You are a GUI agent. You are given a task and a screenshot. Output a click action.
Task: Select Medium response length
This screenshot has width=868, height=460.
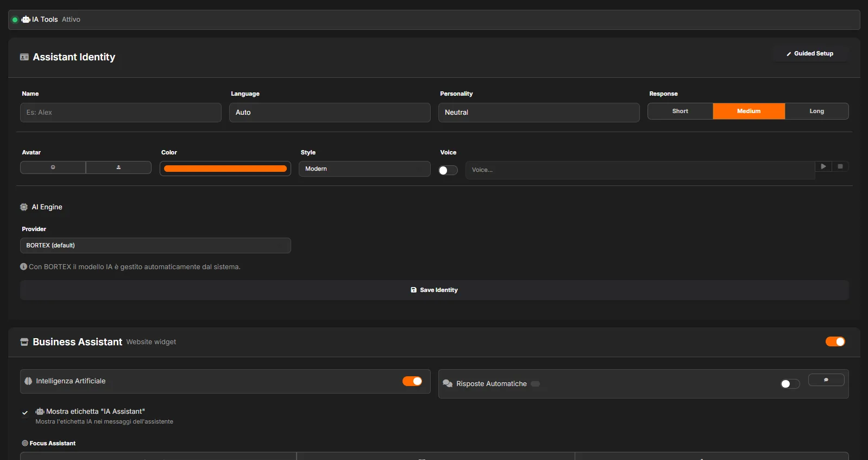pyautogui.click(x=749, y=111)
